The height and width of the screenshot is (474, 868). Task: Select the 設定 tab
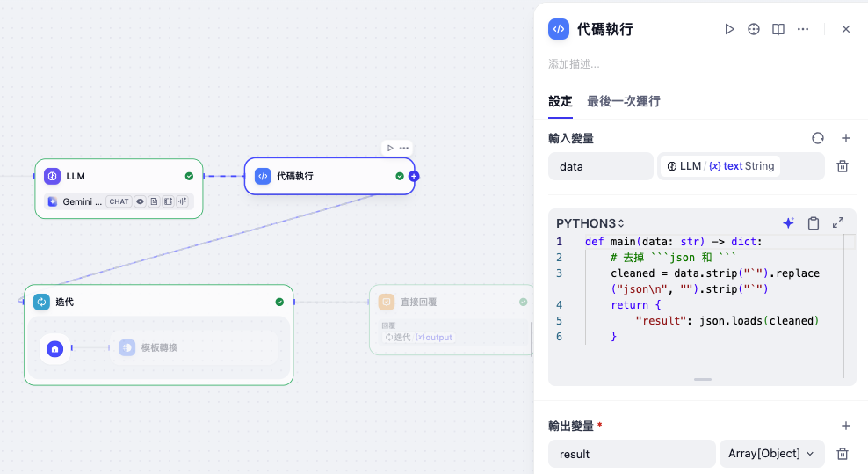click(561, 101)
